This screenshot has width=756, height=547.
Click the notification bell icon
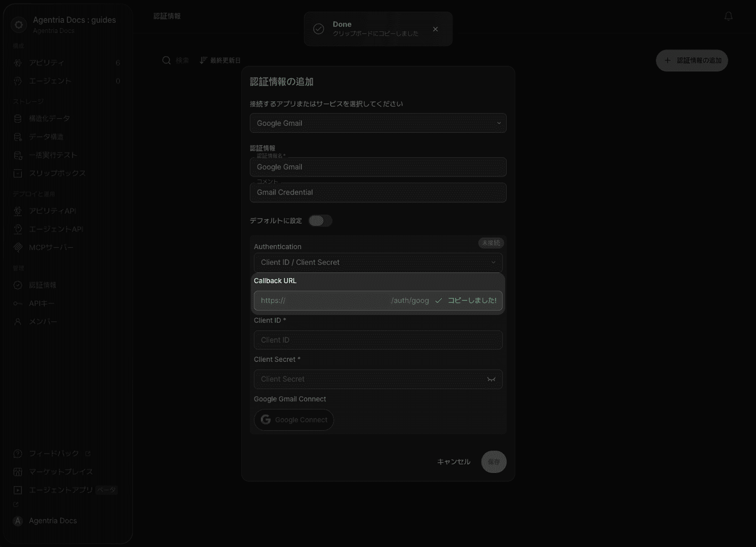[x=728, y=16]
